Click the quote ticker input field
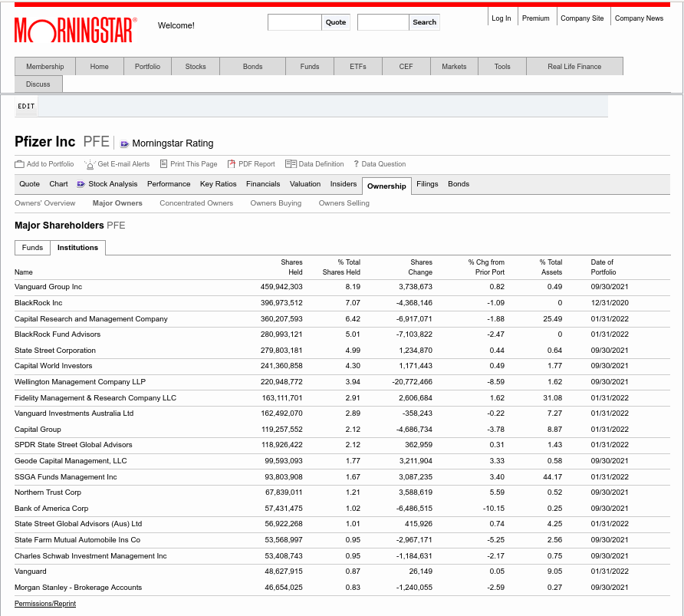 coord(295,22)
